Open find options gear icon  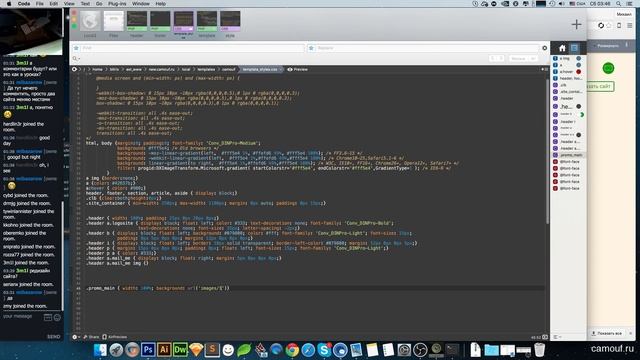[544, 48]
